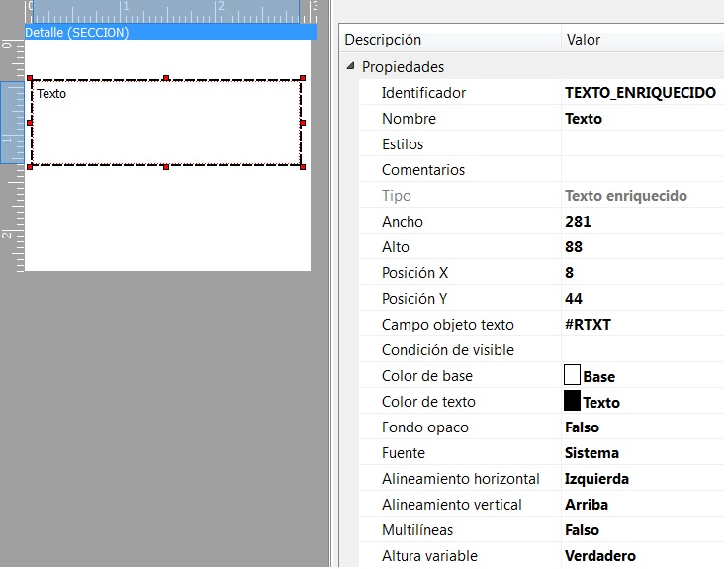Select Condición de visible property
The image size is (728, 569).
click(x=541, y=349)
